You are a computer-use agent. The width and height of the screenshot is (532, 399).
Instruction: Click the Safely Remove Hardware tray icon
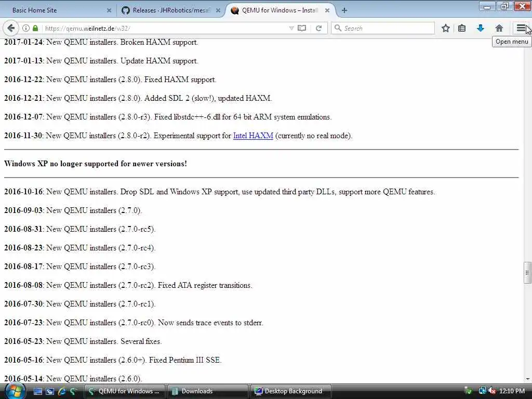468,391
